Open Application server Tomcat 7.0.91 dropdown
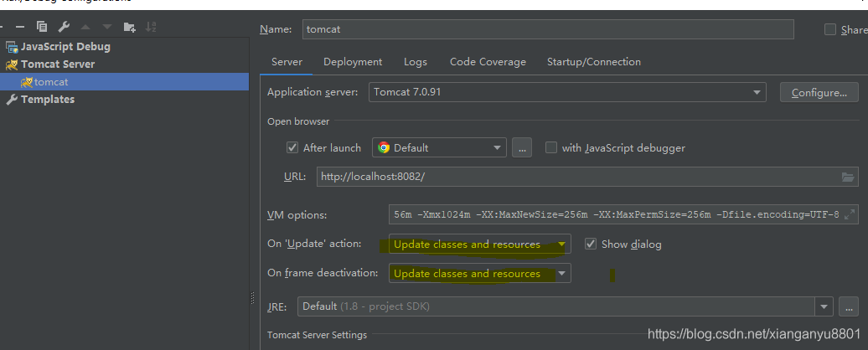The image size is (868, 350). pos(567,92)
